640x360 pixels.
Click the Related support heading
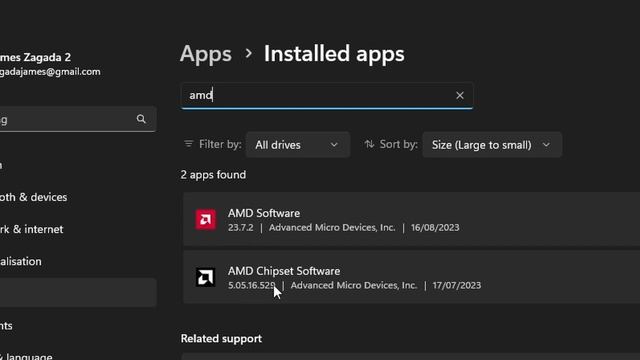221,338
